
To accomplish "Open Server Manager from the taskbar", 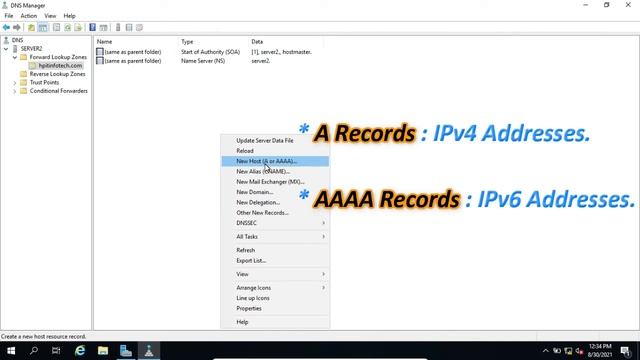I will click(126, 351).
